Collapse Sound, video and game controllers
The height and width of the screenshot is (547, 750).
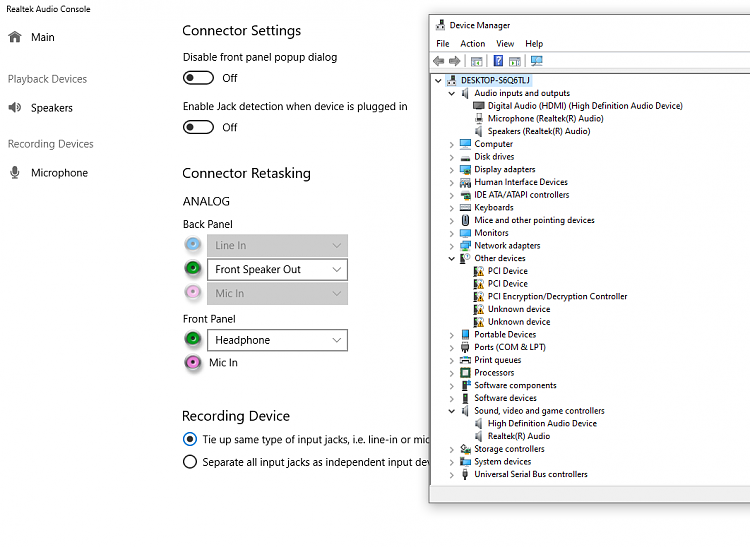coord(452,411)
